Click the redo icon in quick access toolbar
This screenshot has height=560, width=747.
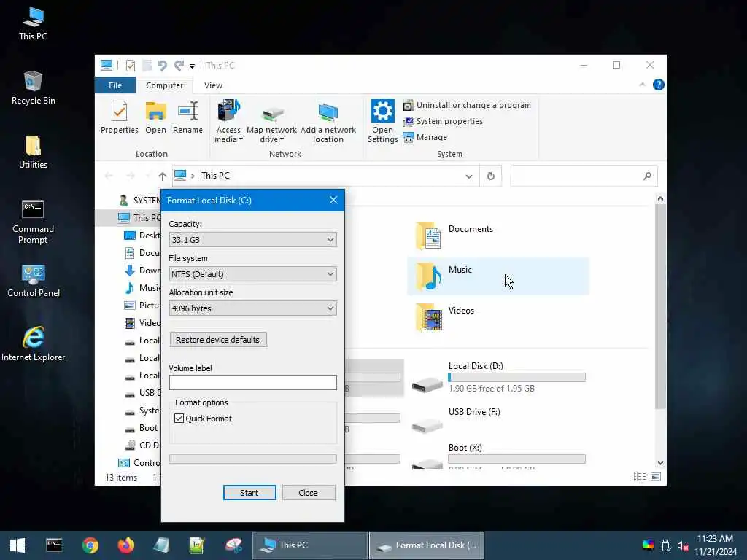(x=179, y=65)
